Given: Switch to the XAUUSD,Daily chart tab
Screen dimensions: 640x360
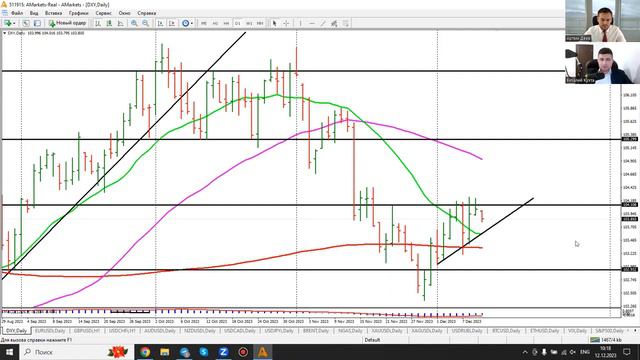Looking at the screenshot, I should [387, 331].
